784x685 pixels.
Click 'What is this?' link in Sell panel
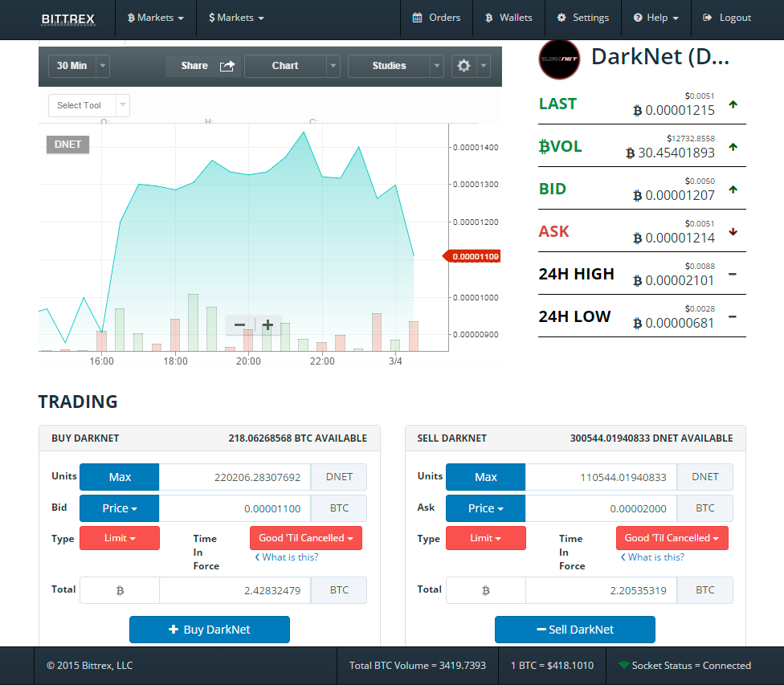pos(652,557)
